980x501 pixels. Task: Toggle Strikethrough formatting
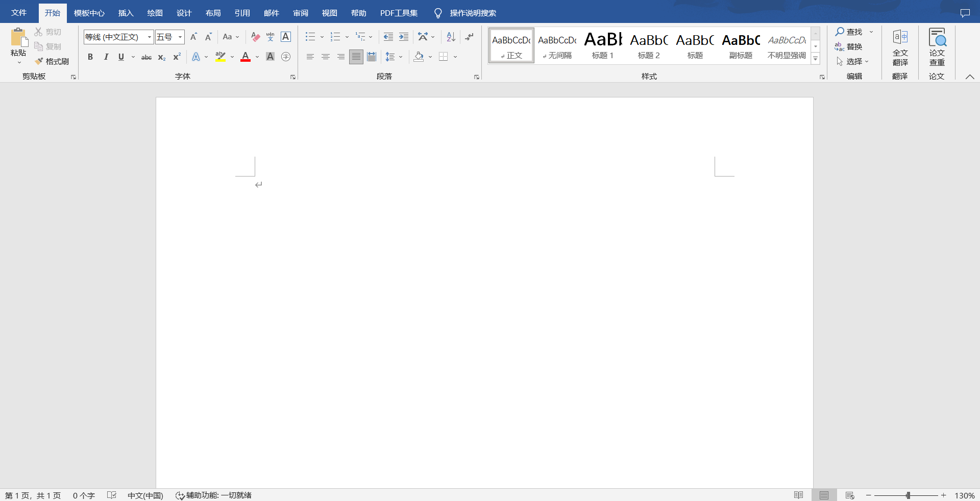146,57
